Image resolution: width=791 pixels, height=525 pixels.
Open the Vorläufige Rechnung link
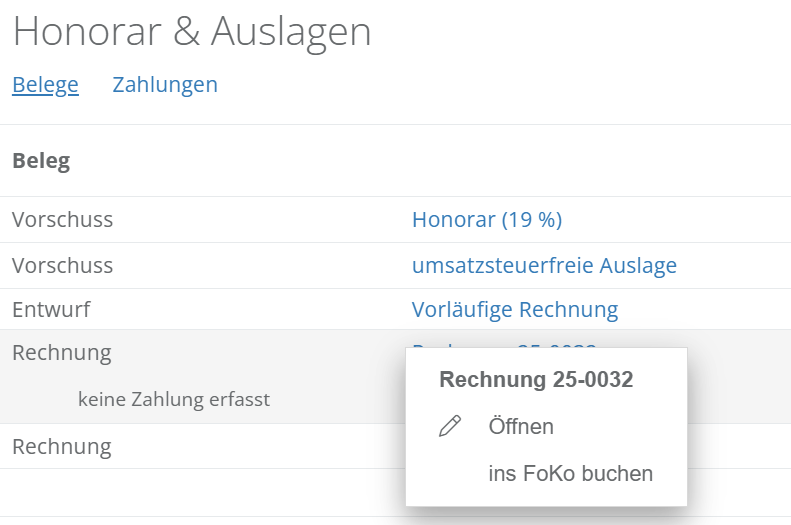(x=515, y=310)
